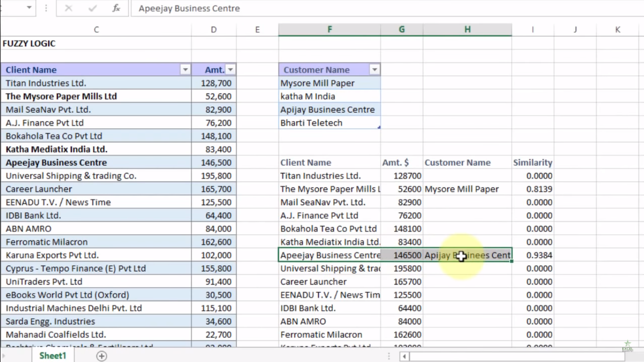644x362 pixels.
Task: Select Apijay Businees Centre in customer table
Action: [330, 109]
